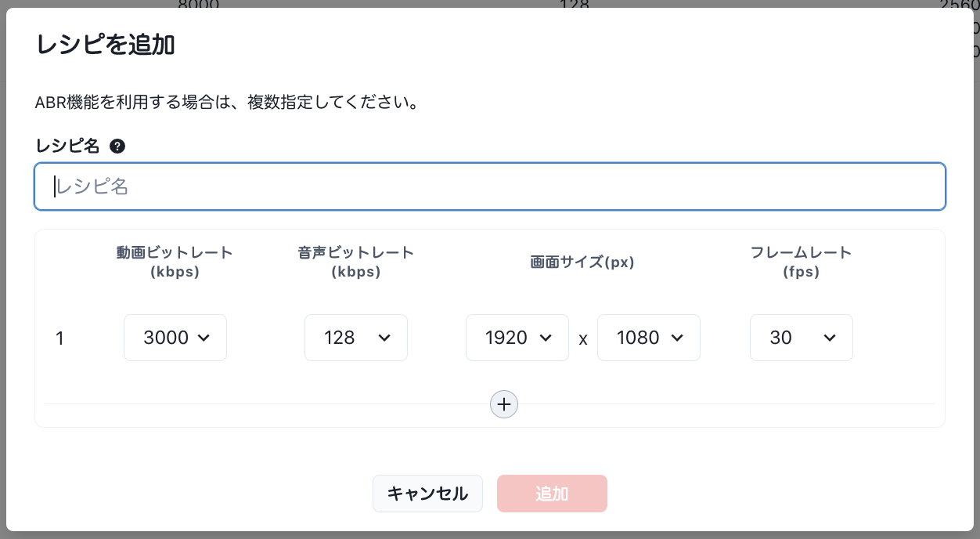Click the dimmed 8000 value behind dialog
The height and width of the screenshot is (539, 980).
pyautogui.click(x=199, y=5)
